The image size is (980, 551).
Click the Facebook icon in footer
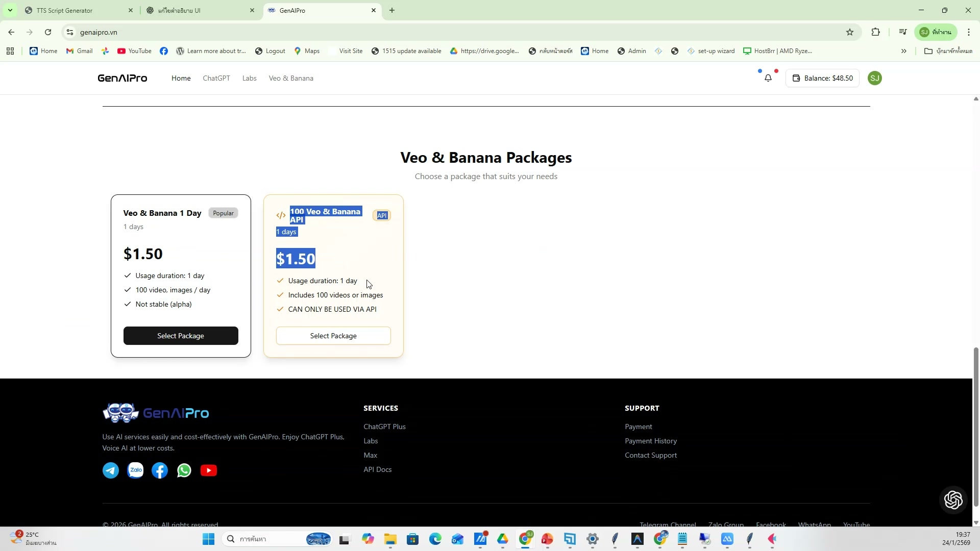click(160, 470)
